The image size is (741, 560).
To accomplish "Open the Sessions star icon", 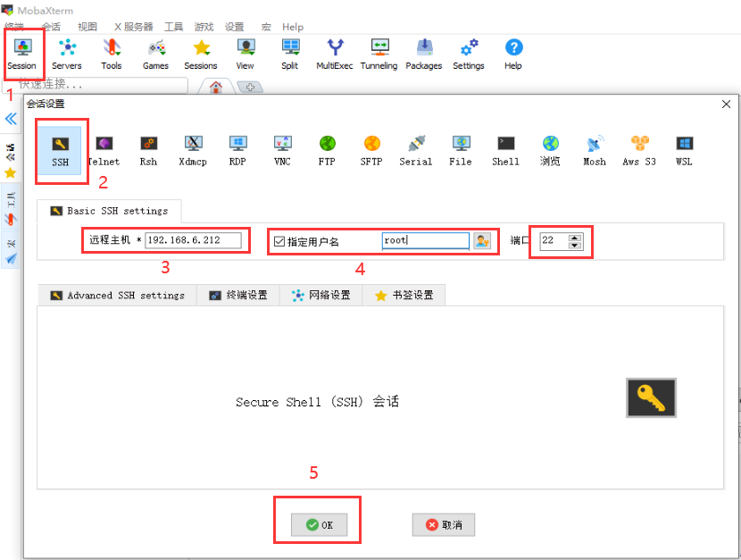I will pos(201,54).
